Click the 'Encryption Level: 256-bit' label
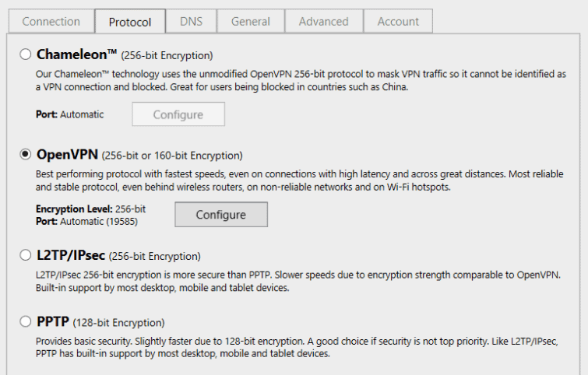This screenshot has width=588, height=375. [90, 209]
